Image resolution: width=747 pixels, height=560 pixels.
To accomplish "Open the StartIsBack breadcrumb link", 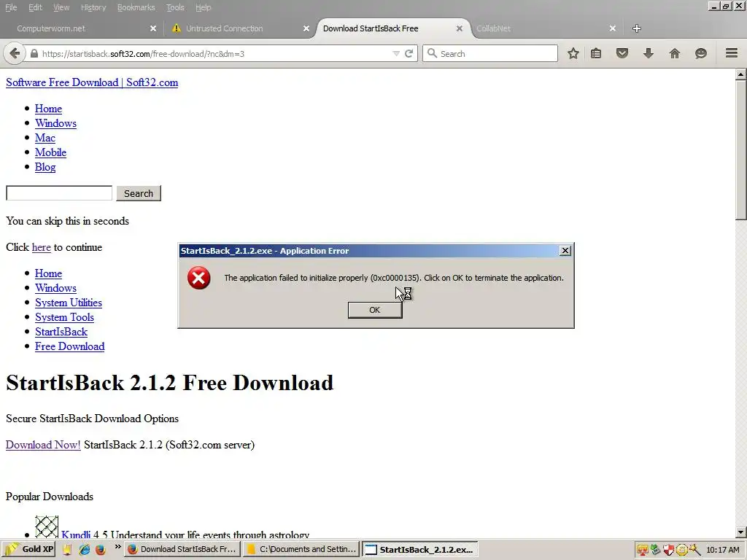I will 61,332.
